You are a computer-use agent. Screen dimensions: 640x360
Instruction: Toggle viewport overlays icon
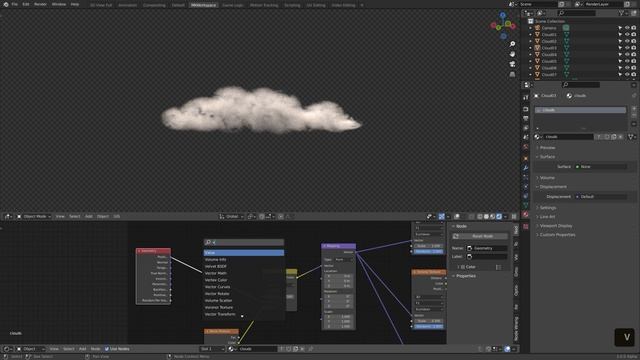coord(457,216)
